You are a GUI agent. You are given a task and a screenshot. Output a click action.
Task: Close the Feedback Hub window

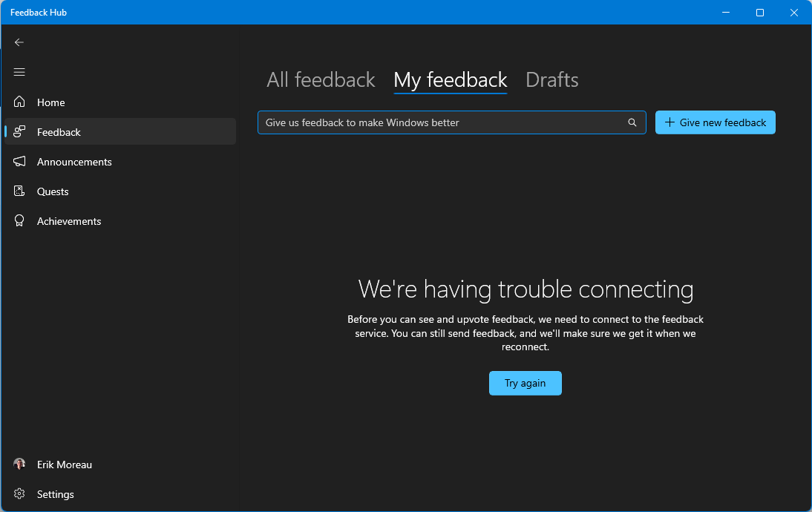pyautogui.click(x=794, y=13)
